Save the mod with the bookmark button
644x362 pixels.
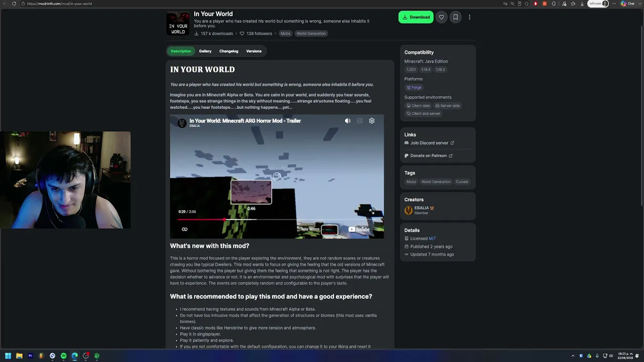point(455,17)
